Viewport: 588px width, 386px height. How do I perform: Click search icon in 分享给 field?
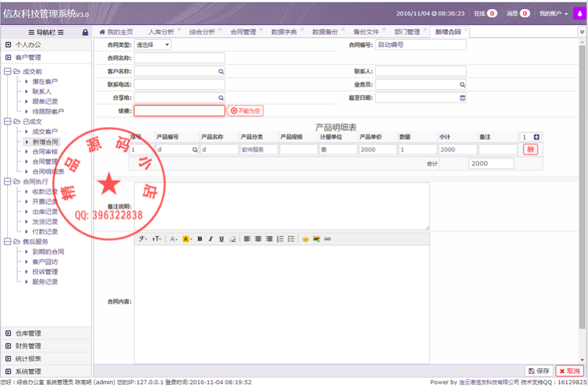pos(221,98)
